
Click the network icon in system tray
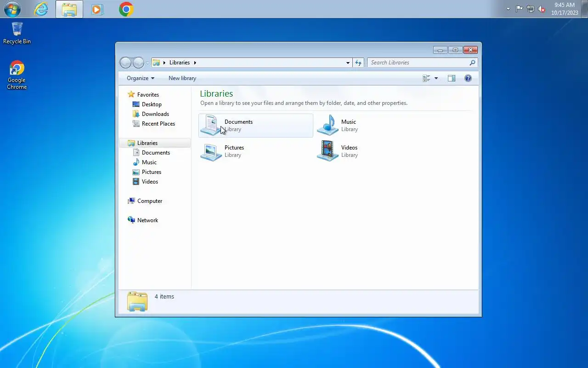(x=531, y=9)
